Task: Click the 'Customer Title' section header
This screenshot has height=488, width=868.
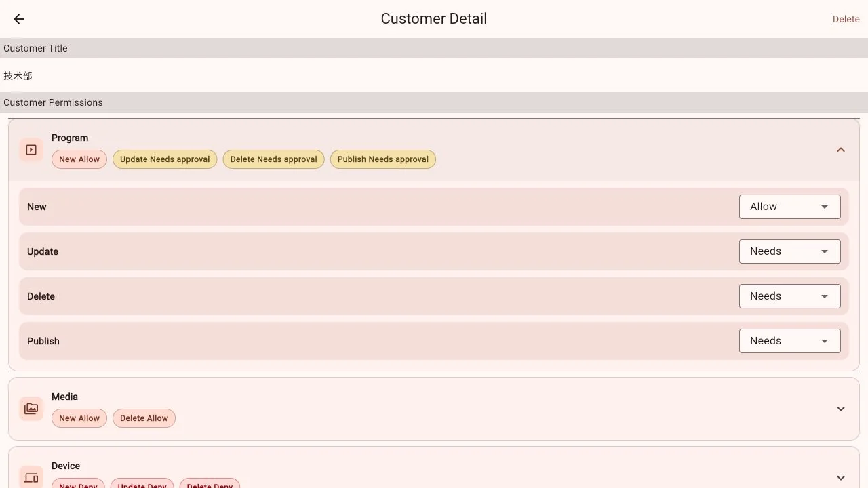Action: click(434, 48)
